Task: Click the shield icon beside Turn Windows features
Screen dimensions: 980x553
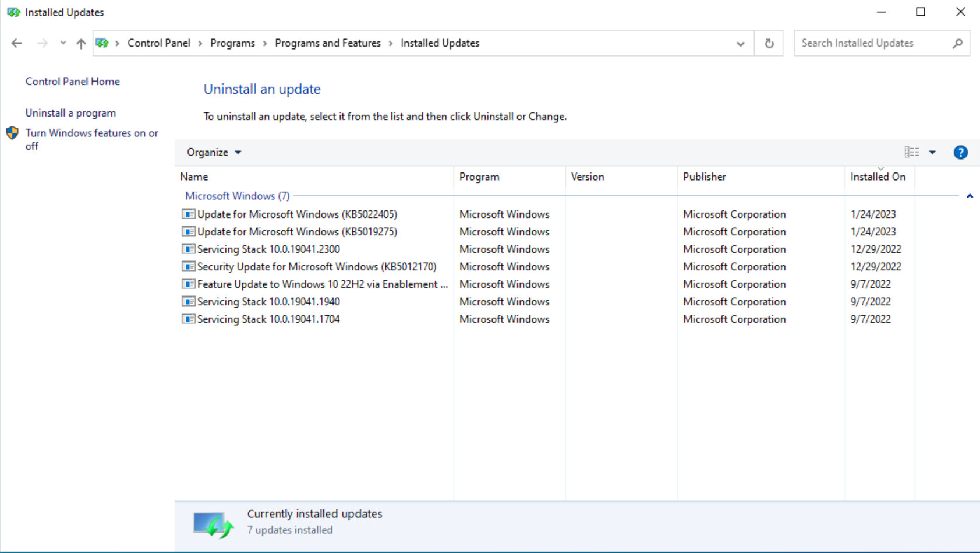Action: 12,133
